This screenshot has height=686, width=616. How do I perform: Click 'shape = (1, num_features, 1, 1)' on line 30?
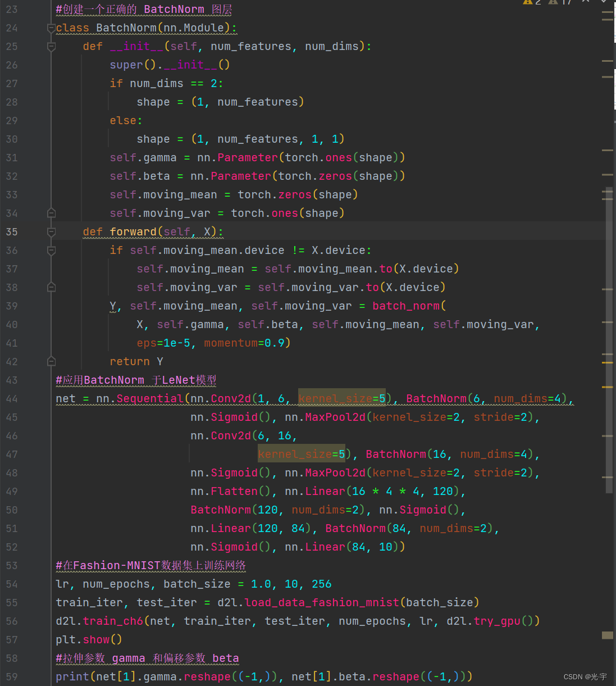241,139
